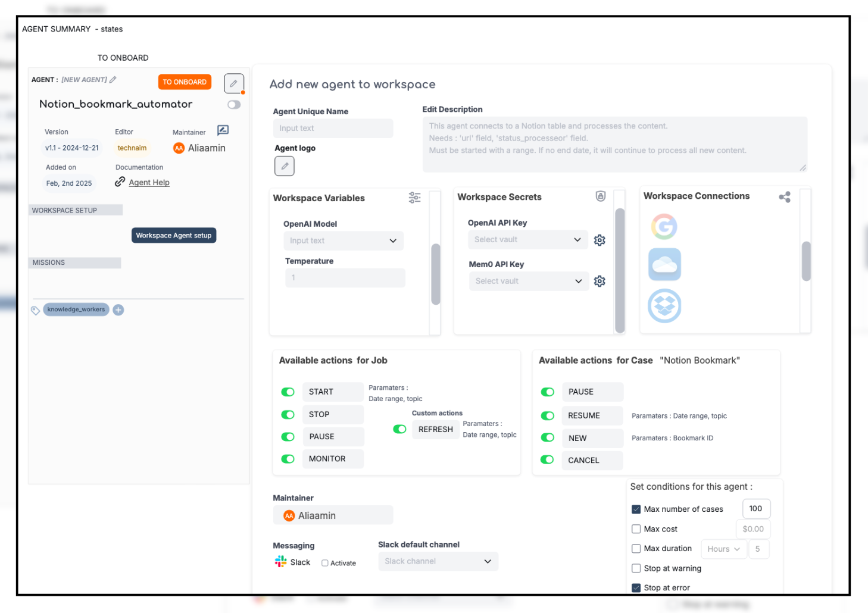Toggle the REFRESH custom action off

(x=399, y=429)
